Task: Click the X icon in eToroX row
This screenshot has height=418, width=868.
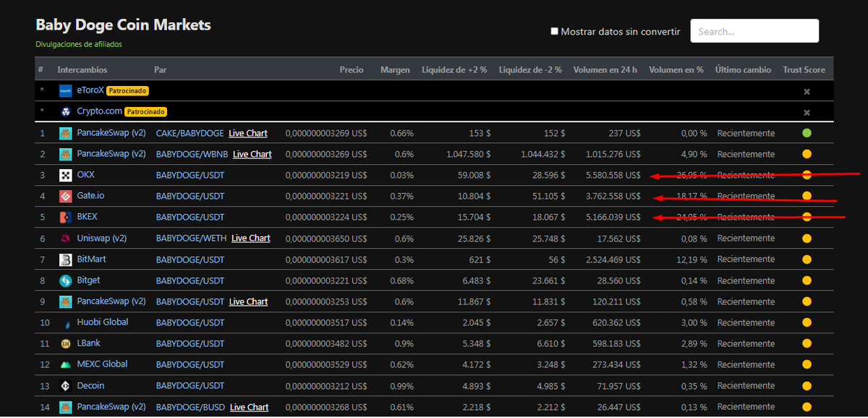Action: pos(807,92)
